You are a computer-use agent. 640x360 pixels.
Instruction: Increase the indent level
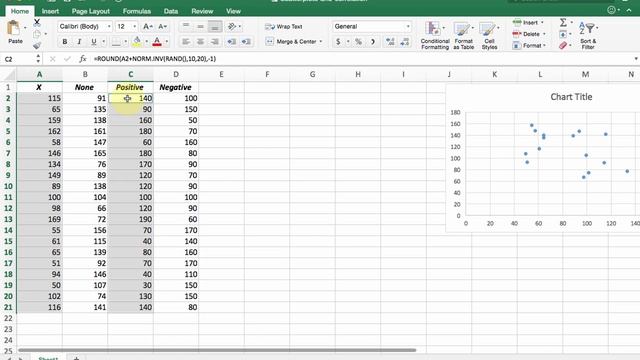(x=246, y=42)
